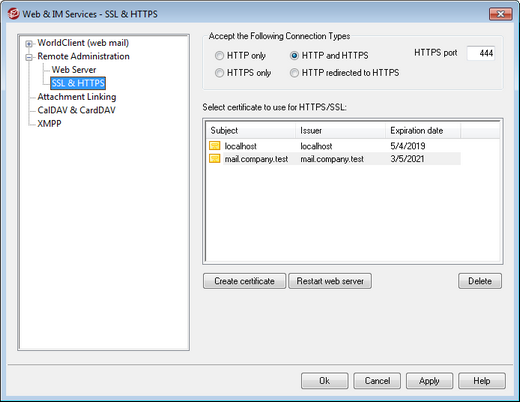
Task: Select the HTTP only radio button
Action: click(219, 55)
